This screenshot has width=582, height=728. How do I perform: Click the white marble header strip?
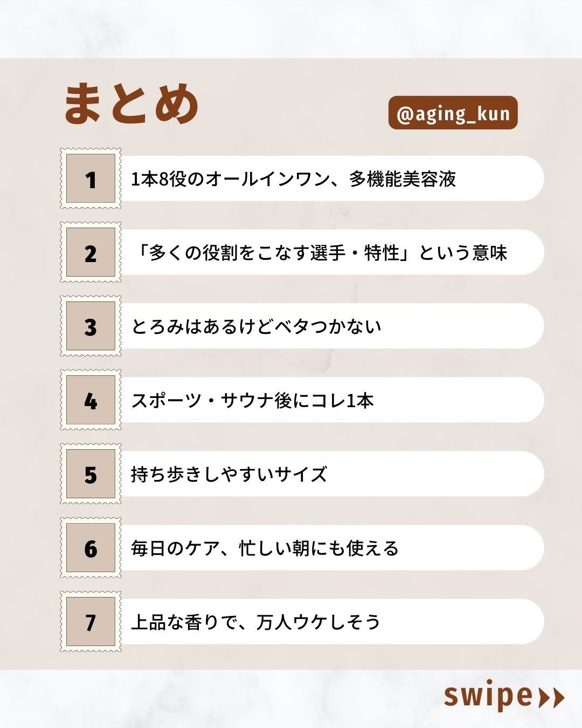click(291, 28)
